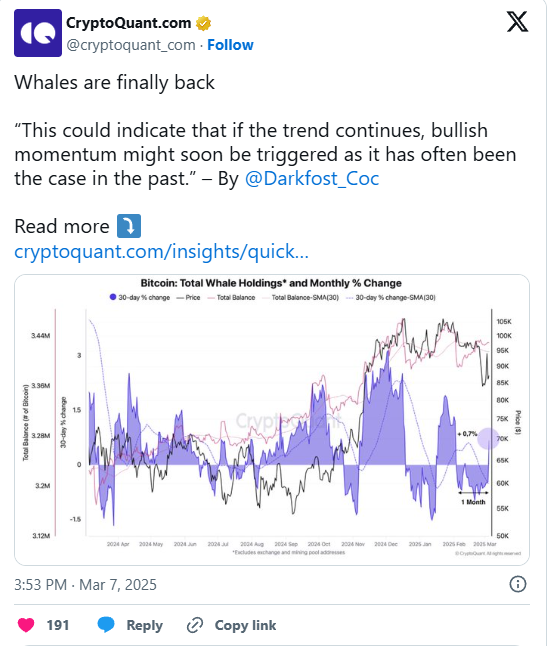The width and height of the screenshot is (551, 646).
Task: Click the chain link copy icon
Action: tap(195, 625)
